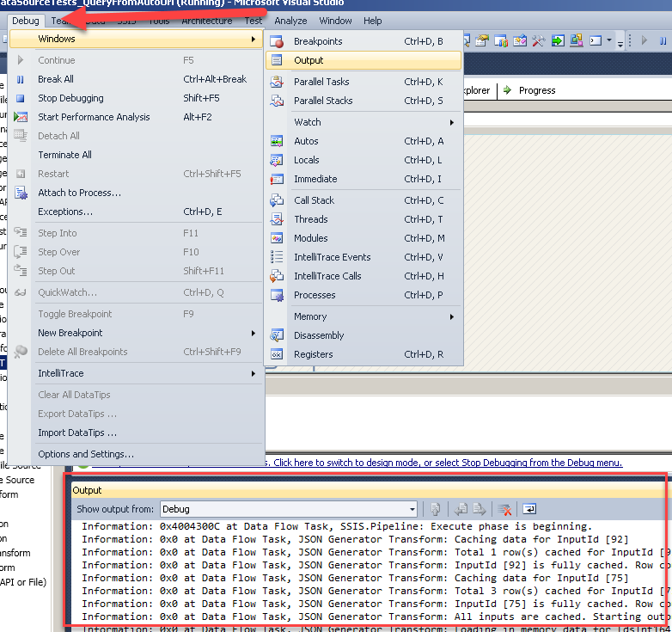The image size is (672, 632).
Task: Select Break All in Debug menu
Action: point(136,79)
